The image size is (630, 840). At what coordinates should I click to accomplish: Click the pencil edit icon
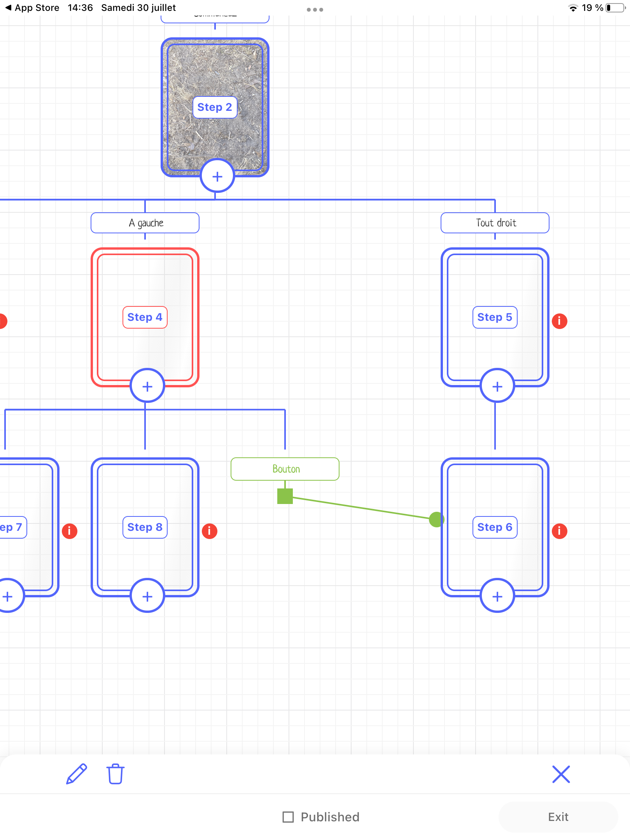point(77,774)
